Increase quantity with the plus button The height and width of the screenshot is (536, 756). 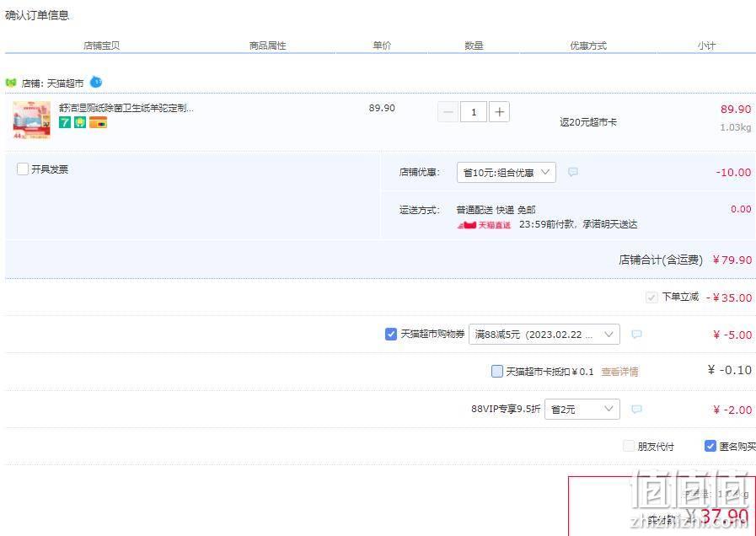[500, 112]
